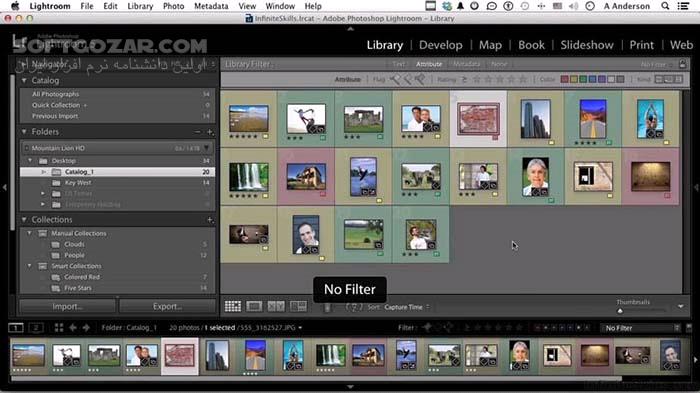The image size is (700, 393).
Task: Filter by green color label swatch
Action: coord(583,79)
